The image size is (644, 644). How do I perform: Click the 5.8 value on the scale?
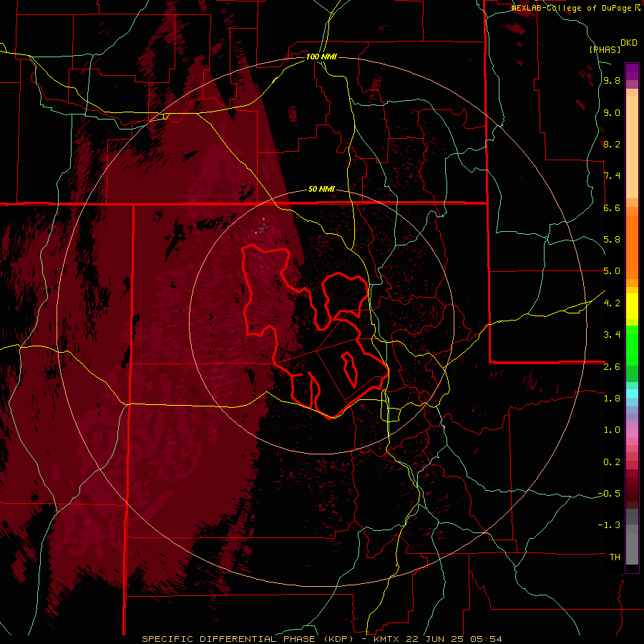click(x=612, y=240)
